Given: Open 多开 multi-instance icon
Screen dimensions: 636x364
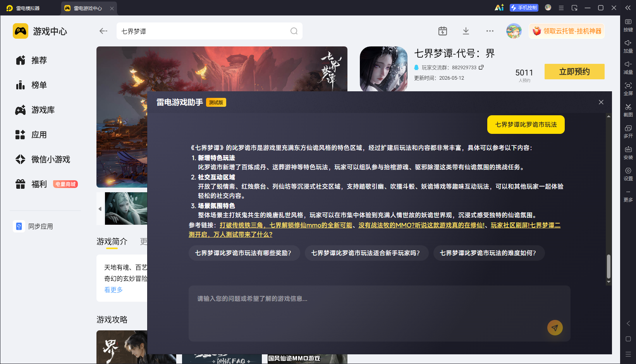Looking at the screenshot, I should [628, 131].
